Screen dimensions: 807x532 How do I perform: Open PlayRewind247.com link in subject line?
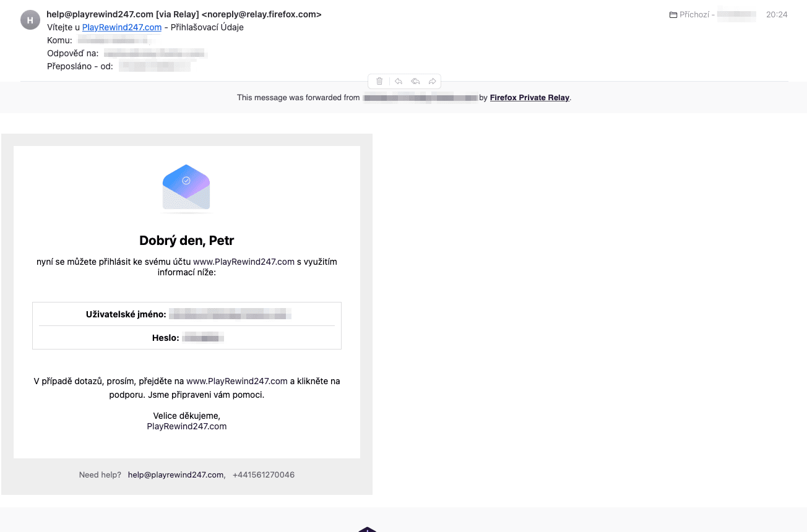122,27
